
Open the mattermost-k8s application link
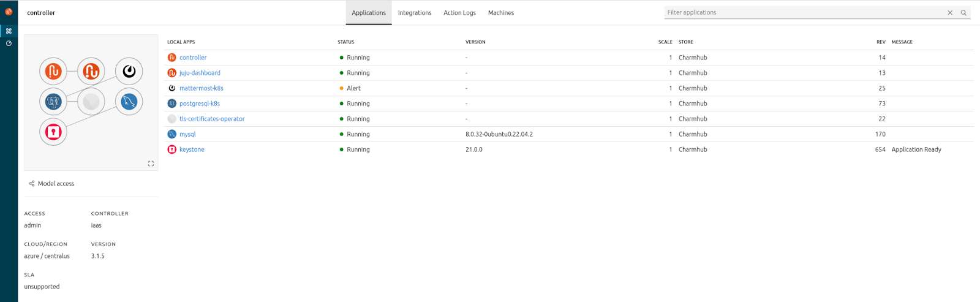pyautogui.click(x=202, y=88)
